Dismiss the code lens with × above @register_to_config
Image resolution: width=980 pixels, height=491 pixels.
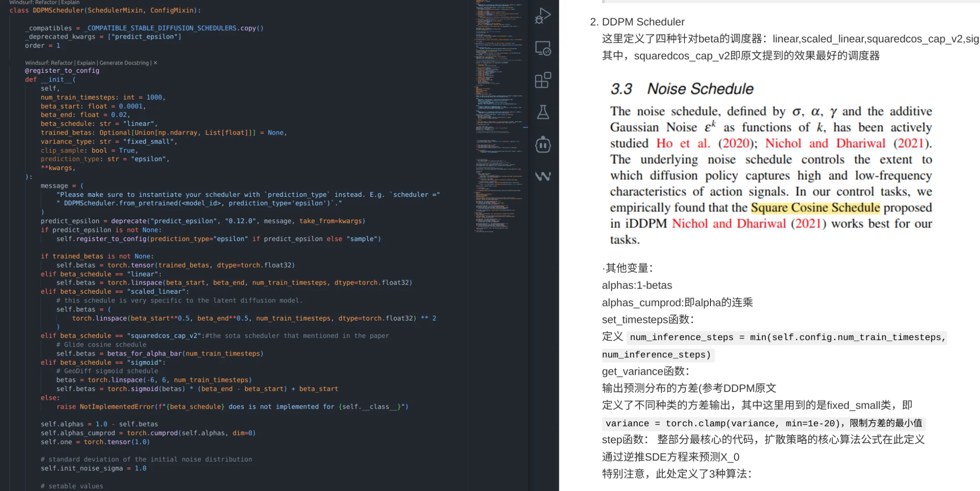pyautogui.click(x=155, y=63)
